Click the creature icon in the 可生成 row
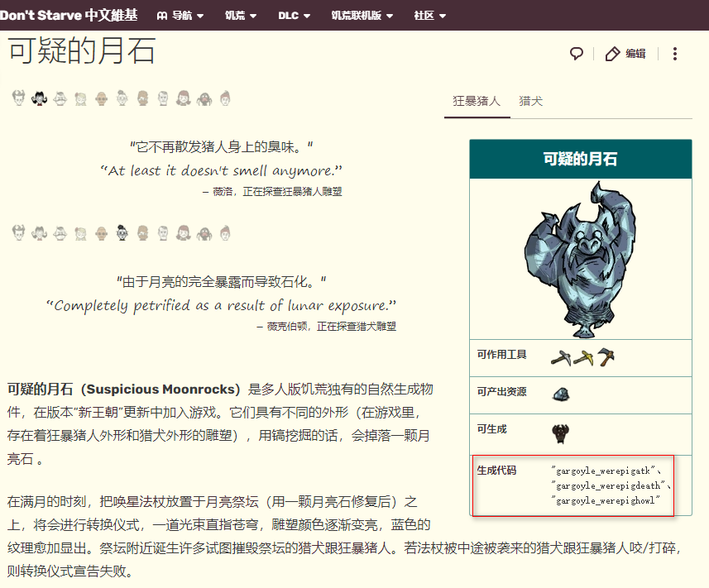Screen dimensions: 709x588 561,434
